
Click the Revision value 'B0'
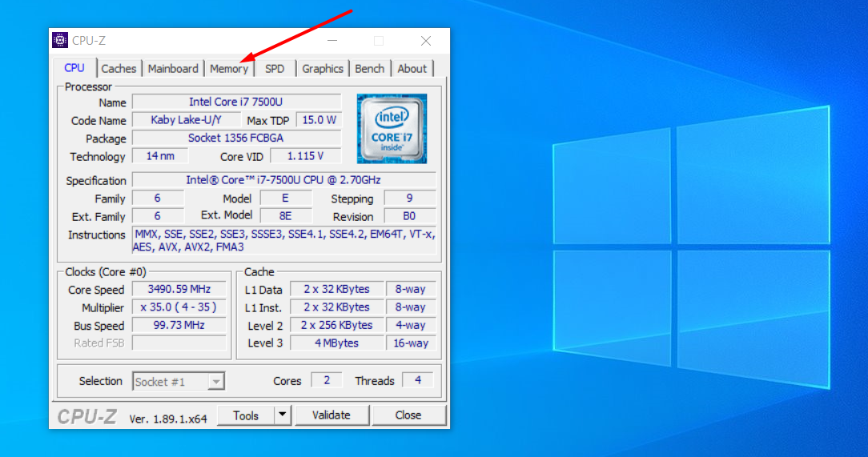410,216
